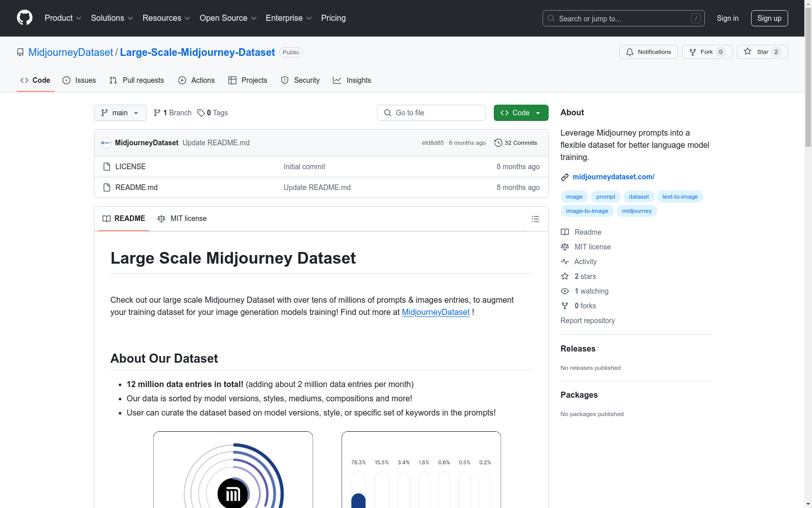Open the Product menu dropdown

coord(63,18)
